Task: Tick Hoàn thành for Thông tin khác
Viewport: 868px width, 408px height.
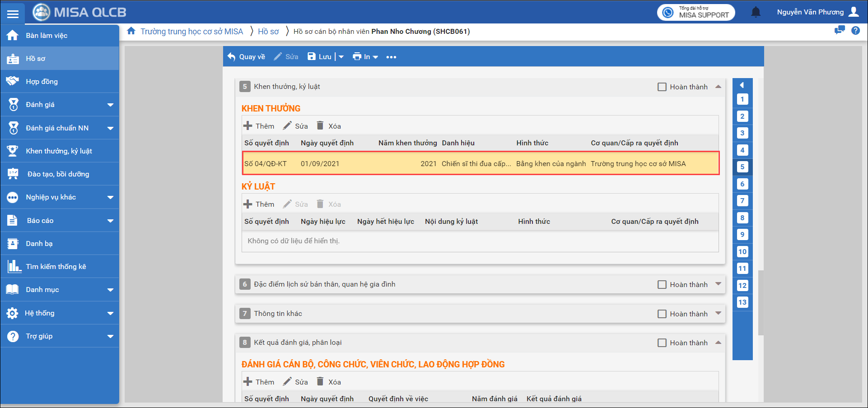Action: [x=662, y=314]
